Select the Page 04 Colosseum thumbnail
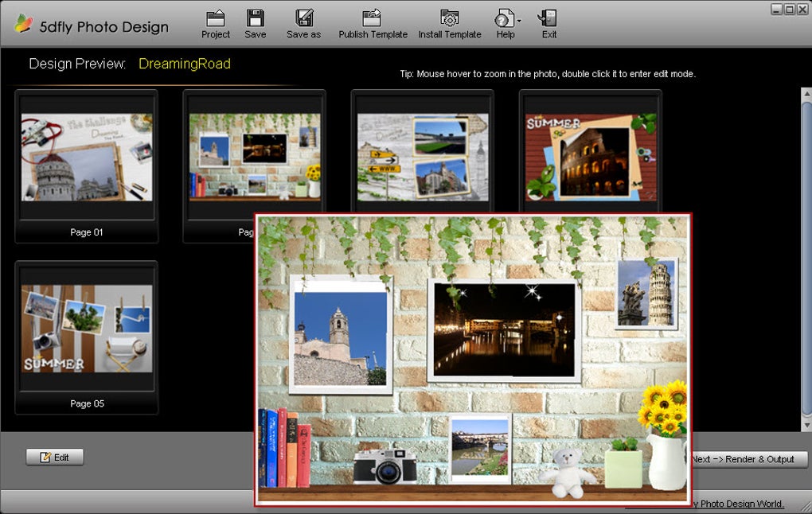 [x=590, y=157]
